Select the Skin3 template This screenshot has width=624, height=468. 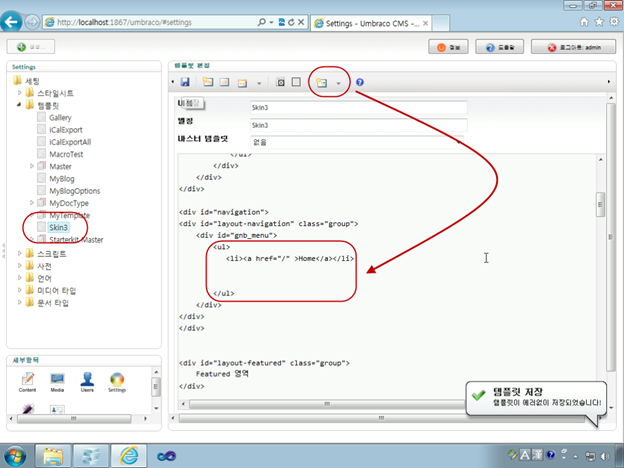click(58, 227)
